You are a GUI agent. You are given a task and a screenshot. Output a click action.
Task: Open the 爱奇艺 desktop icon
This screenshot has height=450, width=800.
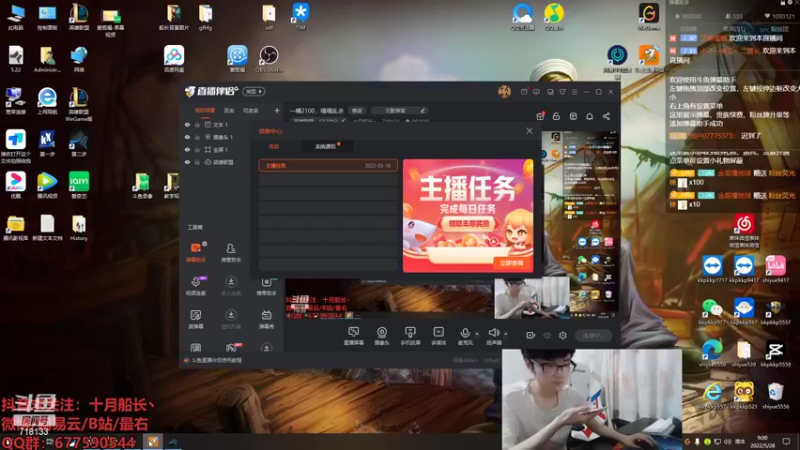pyautogui.click(x=79, y=185)
